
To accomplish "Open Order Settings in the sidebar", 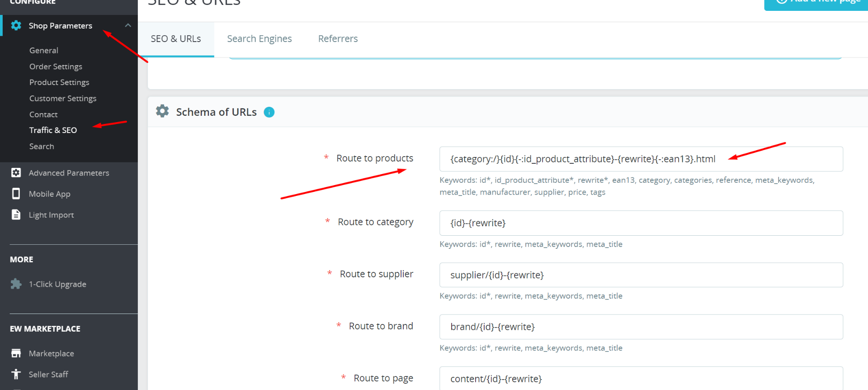I will [56, 67].
